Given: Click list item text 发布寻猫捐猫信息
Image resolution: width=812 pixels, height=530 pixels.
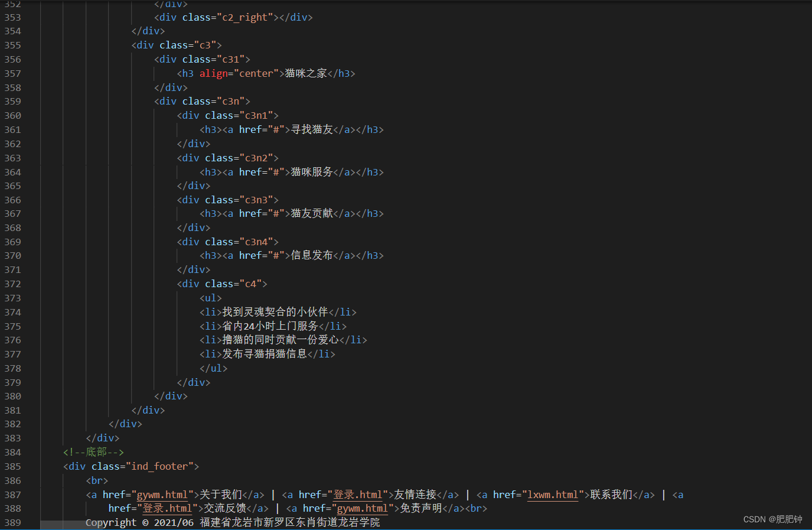Looking at the screenshot, I should point(265,354).
